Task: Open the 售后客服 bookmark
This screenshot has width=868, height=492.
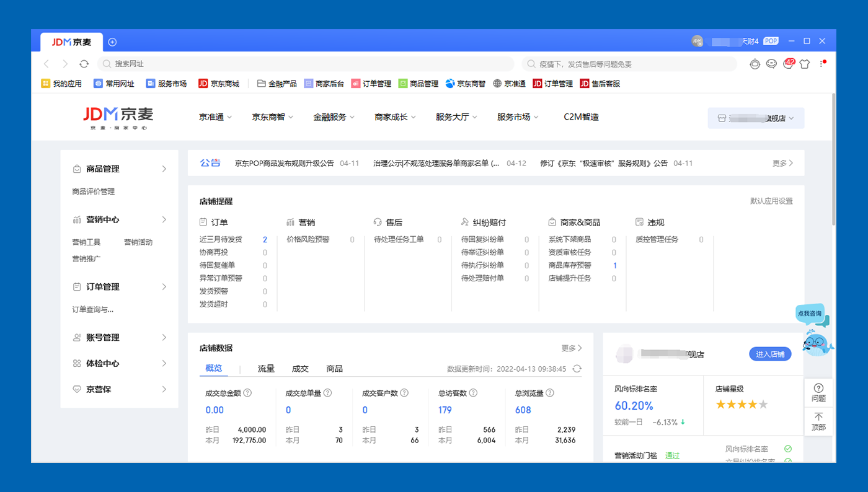Action: (600, 84)
